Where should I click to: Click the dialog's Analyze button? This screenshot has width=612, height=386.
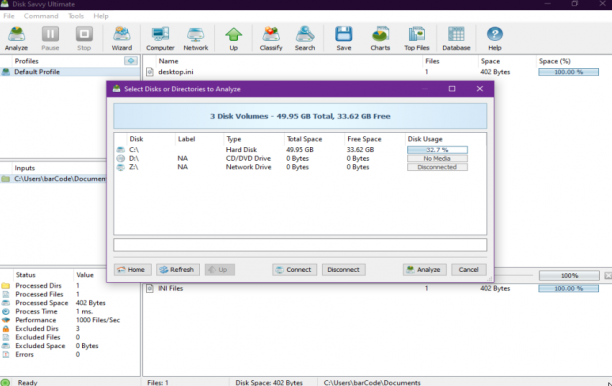coord(424,269)
